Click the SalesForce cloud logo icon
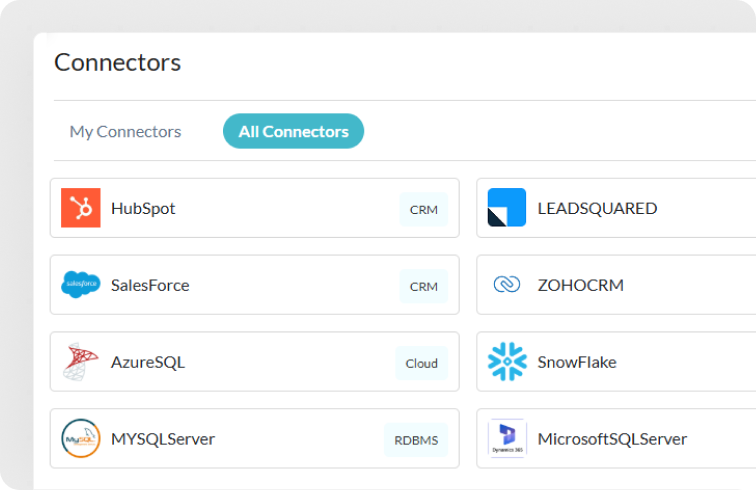The image size is (756, 490). click(x=80, y=285)
